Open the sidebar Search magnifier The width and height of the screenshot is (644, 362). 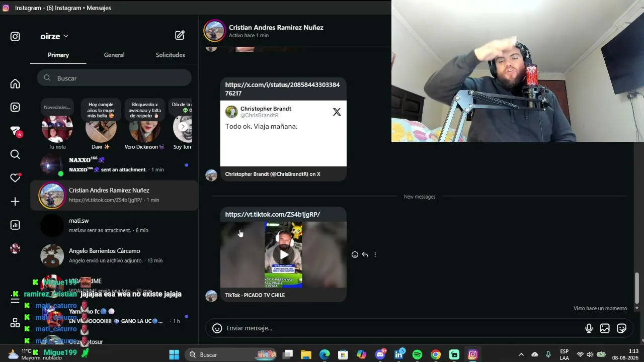click(x=15, y=154)
